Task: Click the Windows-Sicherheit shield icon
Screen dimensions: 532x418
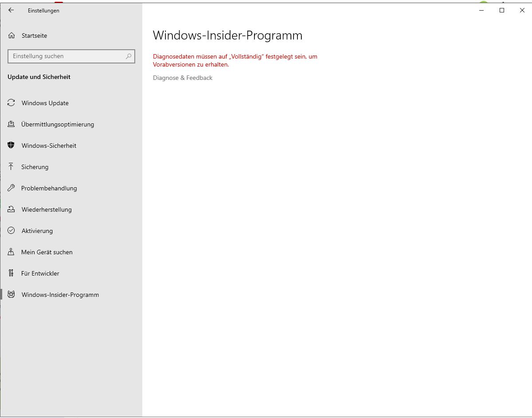Action: (12, 146)
